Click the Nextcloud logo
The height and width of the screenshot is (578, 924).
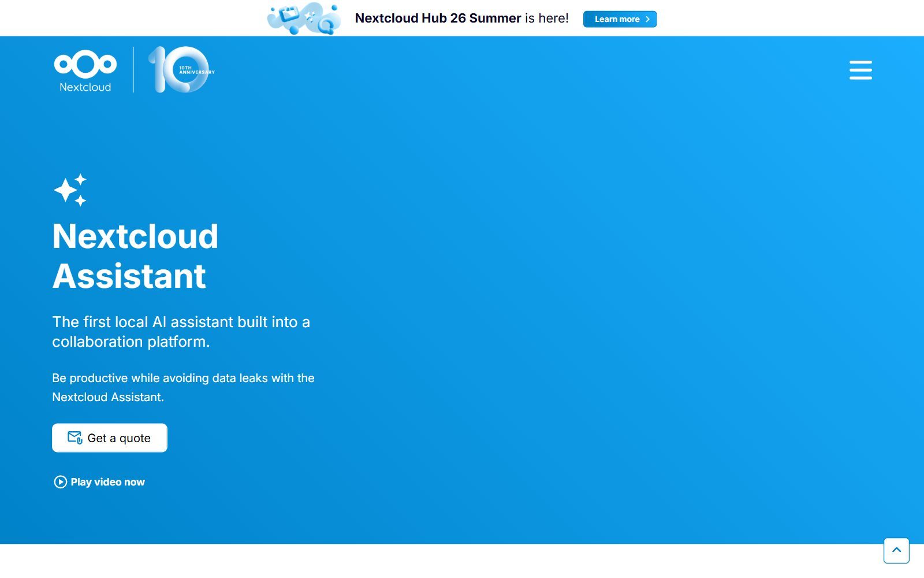85,71
